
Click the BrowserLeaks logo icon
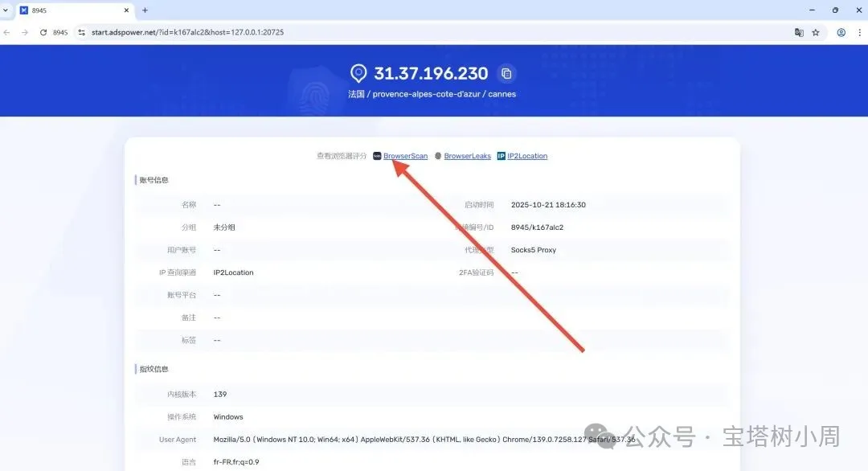(x=438, y=156)
